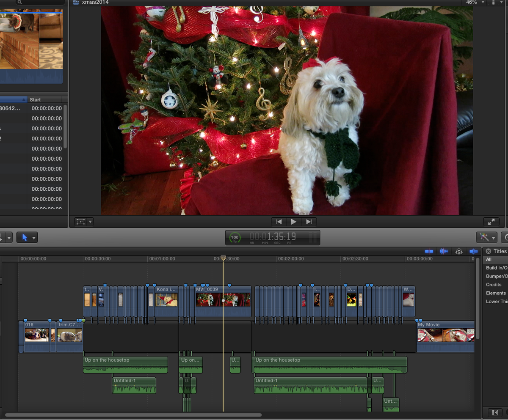The image size is (508, 420).
Task: Select the first Untitled-1 audio clip
Action: 134,385
